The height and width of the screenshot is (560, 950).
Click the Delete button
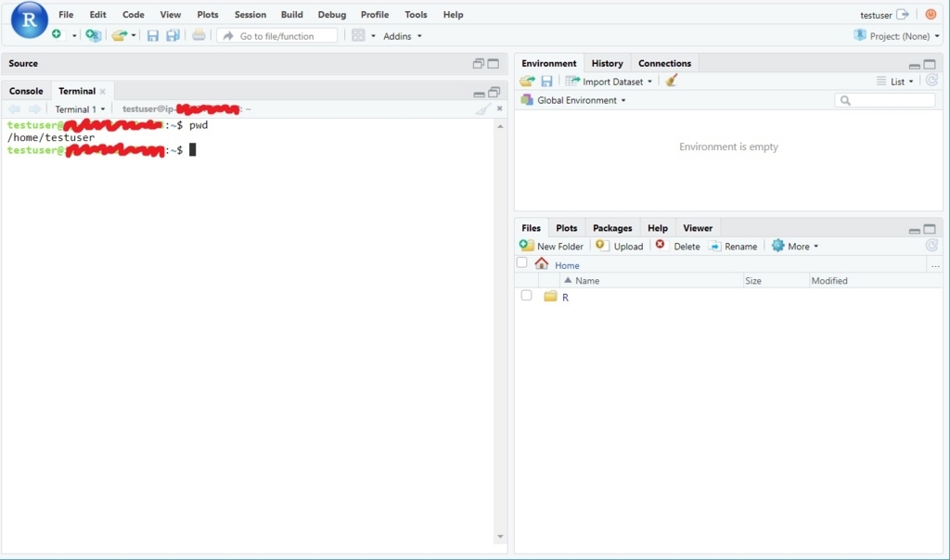(677, 246)
